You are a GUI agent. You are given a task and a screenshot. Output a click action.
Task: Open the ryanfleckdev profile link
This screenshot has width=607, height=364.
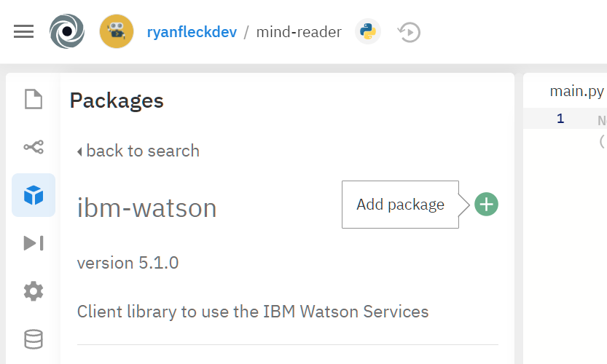click(x=192, y=32)
